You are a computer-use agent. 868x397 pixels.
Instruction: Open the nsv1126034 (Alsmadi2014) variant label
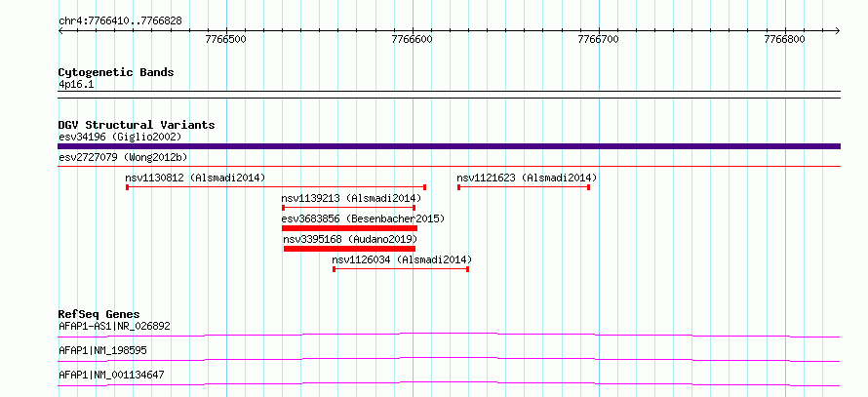402,259
